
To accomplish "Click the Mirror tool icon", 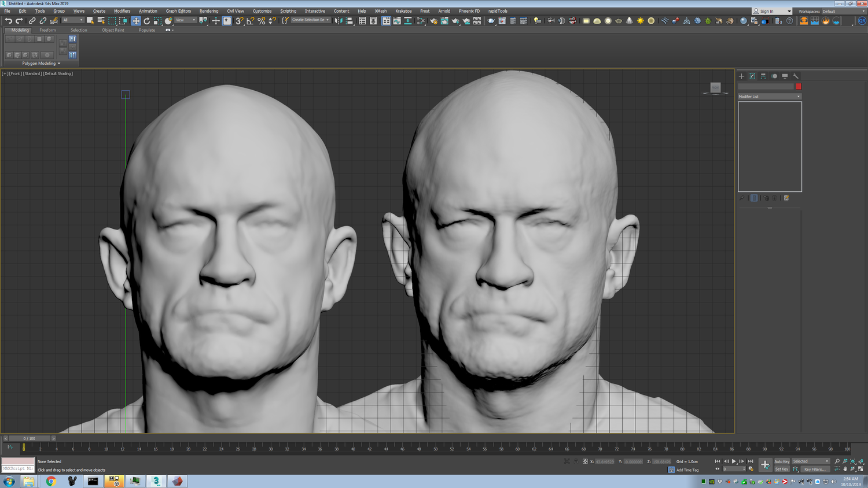I will pyautogui.click(x=339, y=21).
